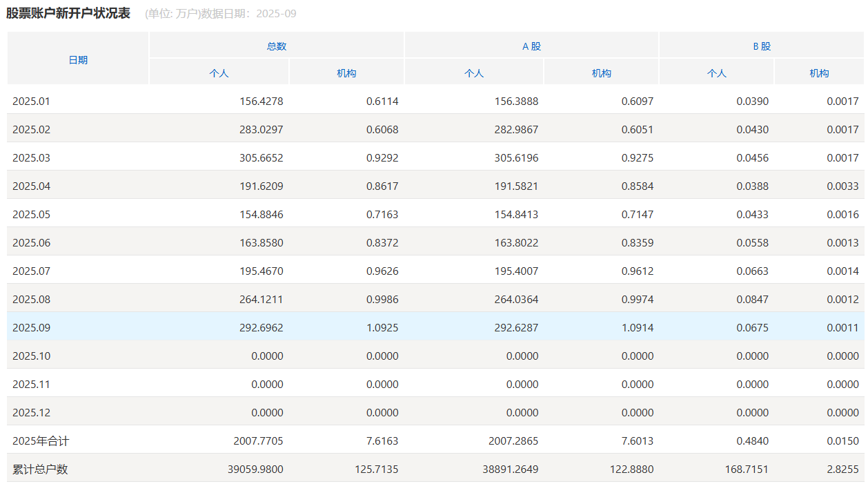Select the 168.7151 B-share cumulative cell
This screenshot has width=868, height=484.
click(x=745, y=470)
